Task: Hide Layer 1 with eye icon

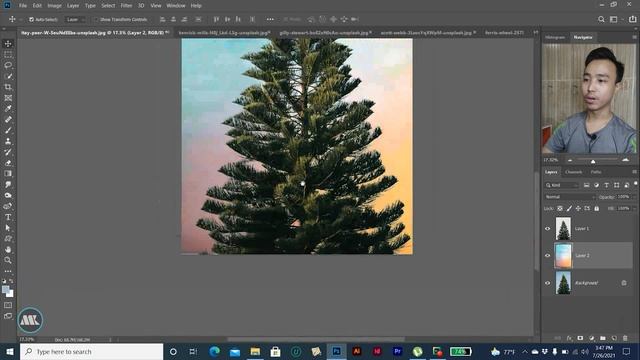Action: [548, 229]
